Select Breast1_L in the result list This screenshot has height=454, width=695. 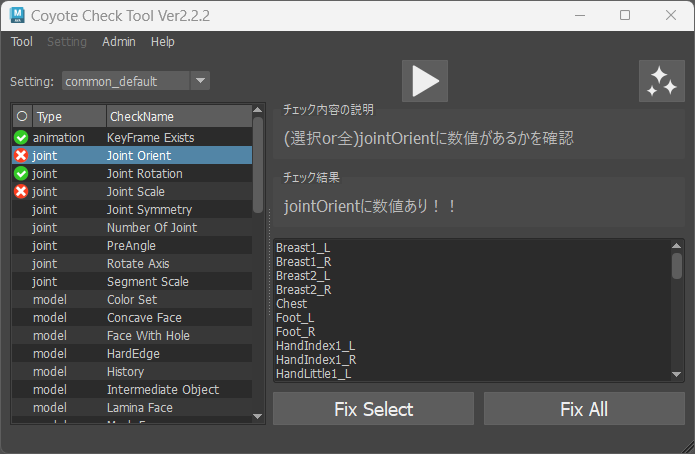point(302,248)
